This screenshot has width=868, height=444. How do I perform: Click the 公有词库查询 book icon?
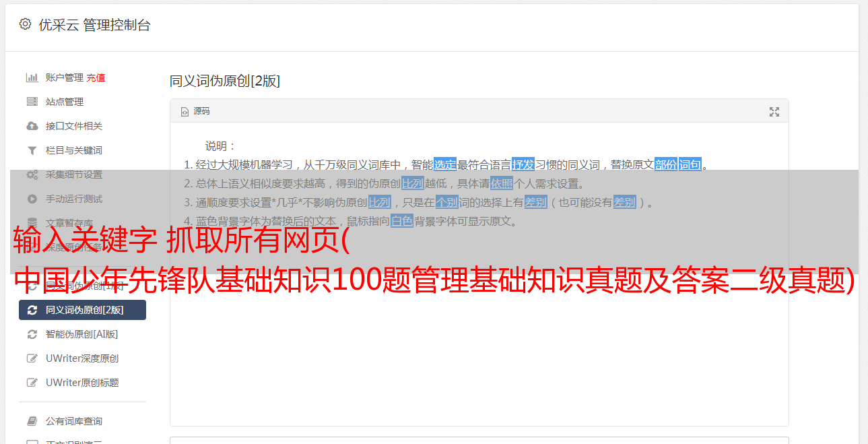[x=32, y=421]
